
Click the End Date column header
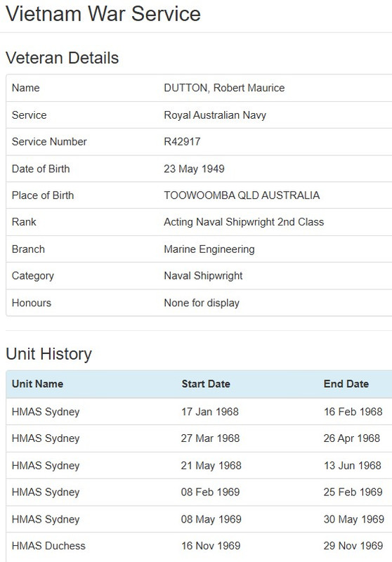pos(346,384)
